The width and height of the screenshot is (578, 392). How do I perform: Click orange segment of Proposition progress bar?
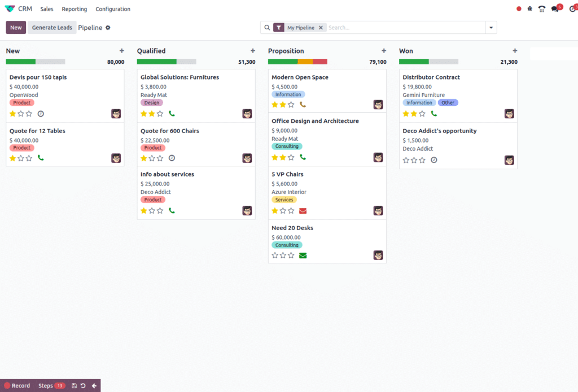tap(305, 62)
